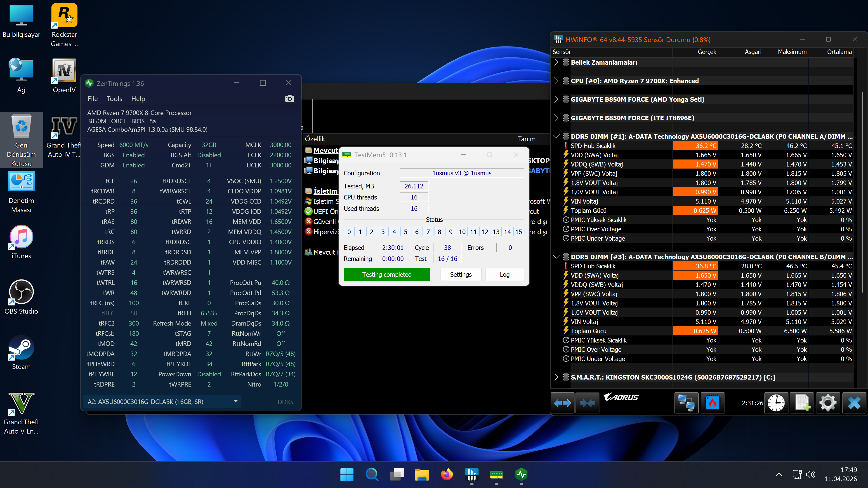Open Task View on the taskbar
The height and width of the screenshot is (488, 868).
[397, 474]
